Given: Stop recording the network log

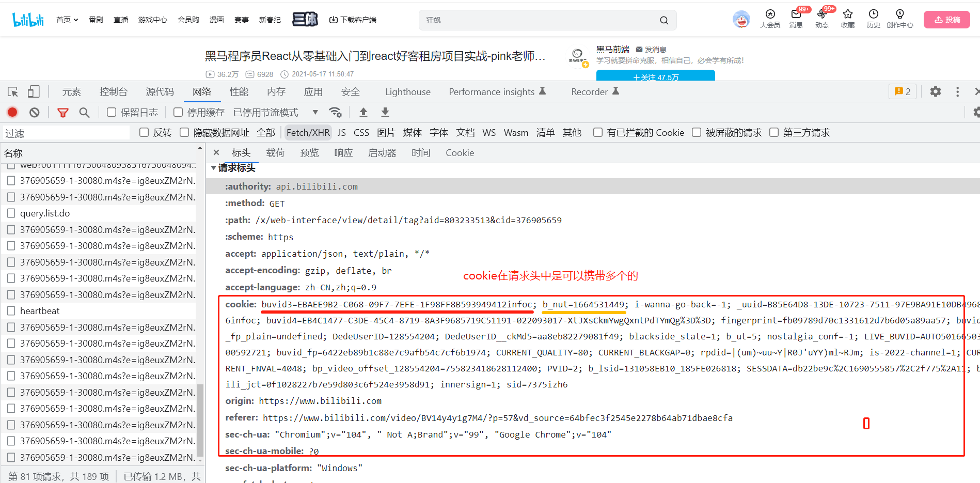Looking at the screenshot, I should [x=12, y=112].
